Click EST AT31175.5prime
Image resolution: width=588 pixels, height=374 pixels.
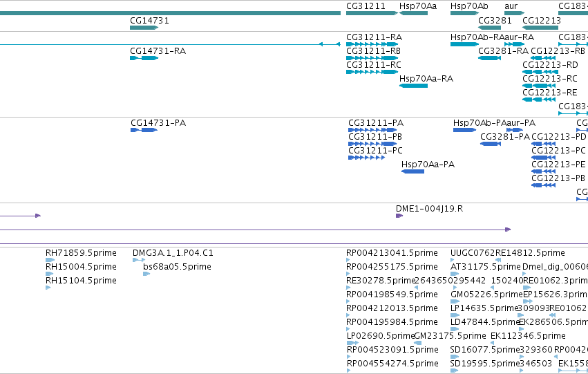point(455,274)
